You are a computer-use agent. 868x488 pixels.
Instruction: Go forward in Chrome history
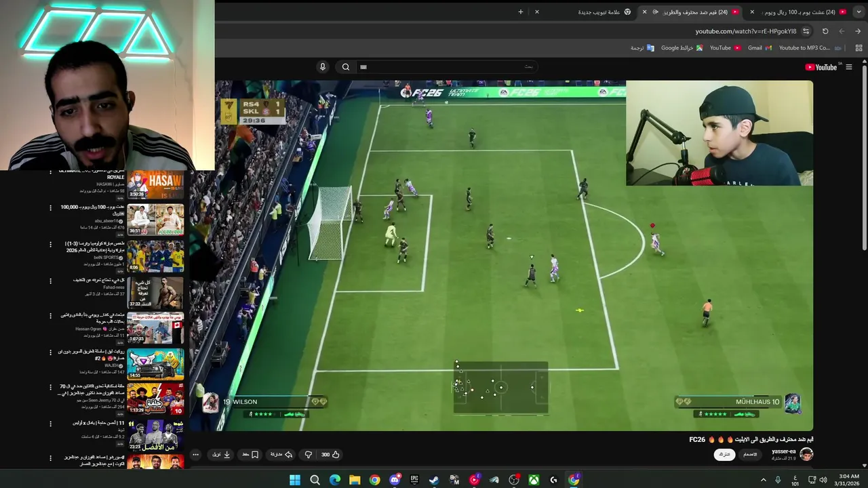(x=842, y=31)
